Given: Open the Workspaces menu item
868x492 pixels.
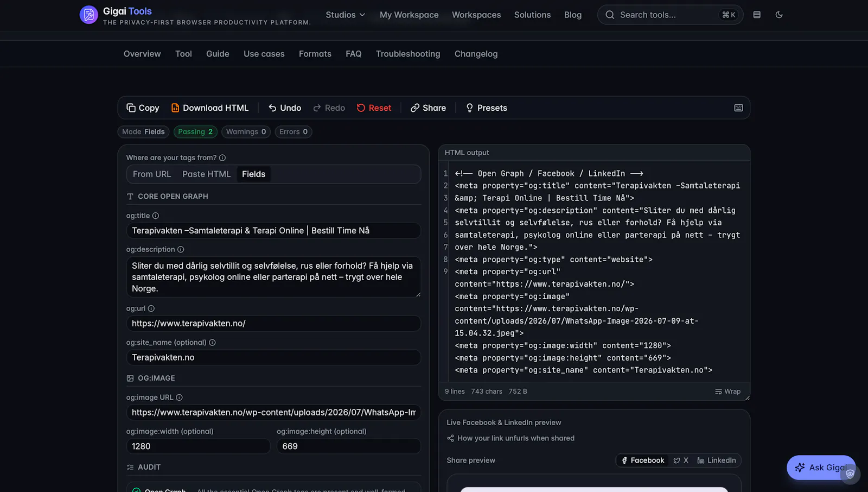Looking at the screenshot, I should point(476,15).
